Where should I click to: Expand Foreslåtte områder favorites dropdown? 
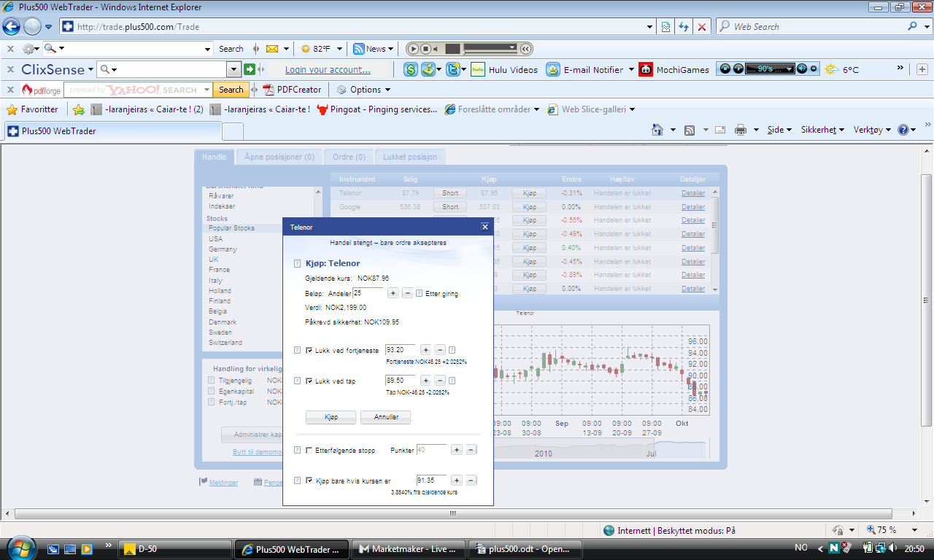(537, 109)
